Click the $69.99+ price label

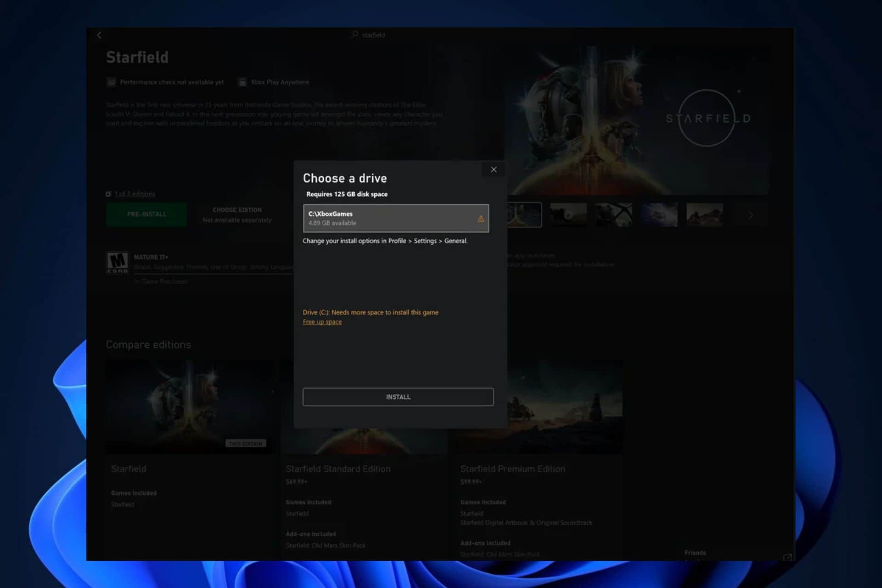(x=296, y=482)
